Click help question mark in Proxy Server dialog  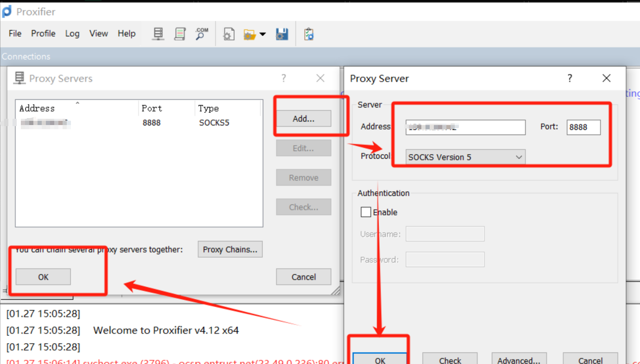570,78
